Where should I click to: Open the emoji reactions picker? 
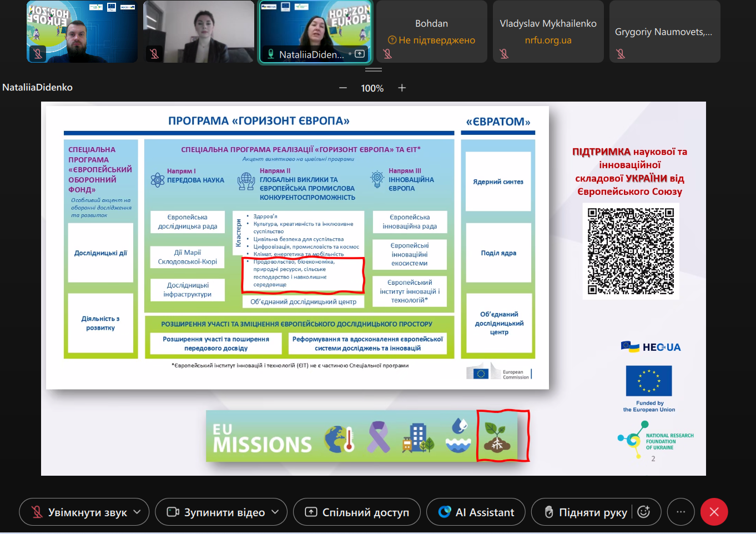pyautogui.click(x=644, y=512)
